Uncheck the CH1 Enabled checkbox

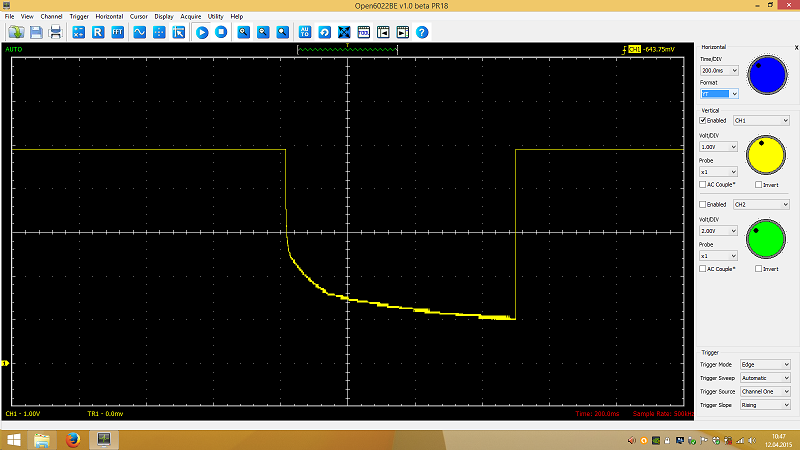(x=703, y=120)
